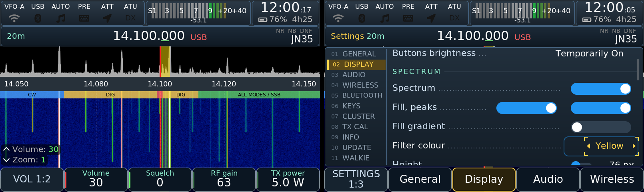The image size is (644, 192).
Task: Tap the 14.100.000 frequency on the settings screen
Action: point(473,36)
